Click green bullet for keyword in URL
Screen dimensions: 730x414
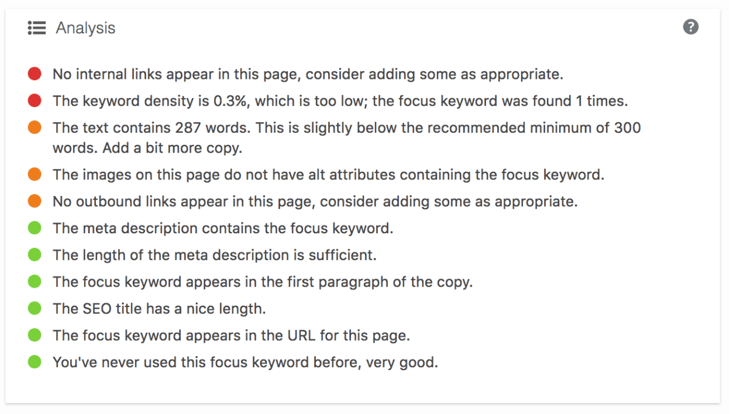[x=35, y=335]
